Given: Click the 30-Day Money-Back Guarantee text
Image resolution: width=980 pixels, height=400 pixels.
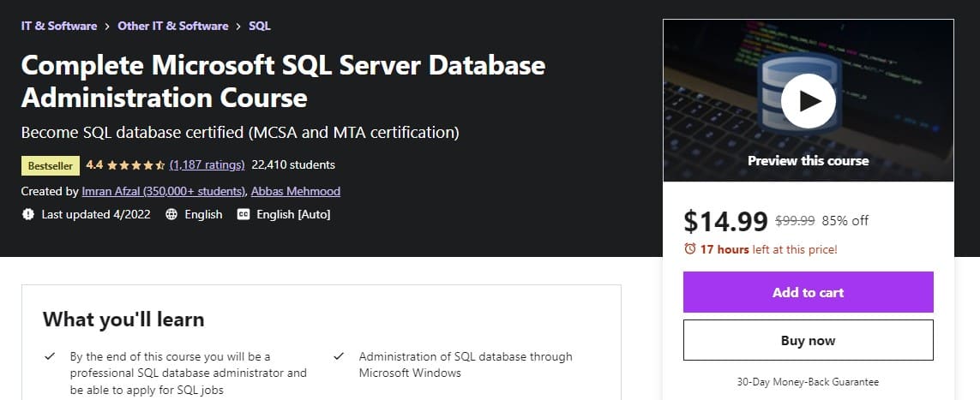Looking at the screenshot, I should point(809,381).
